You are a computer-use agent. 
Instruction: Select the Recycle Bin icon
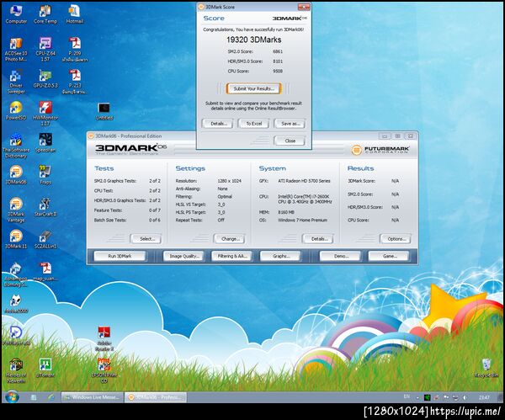[x=486, y=368]
